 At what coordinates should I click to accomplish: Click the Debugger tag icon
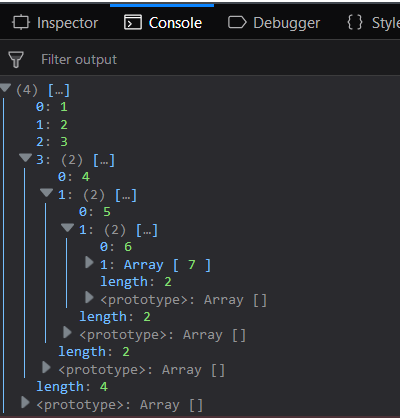pyautogui.click(x=237, y=23)
